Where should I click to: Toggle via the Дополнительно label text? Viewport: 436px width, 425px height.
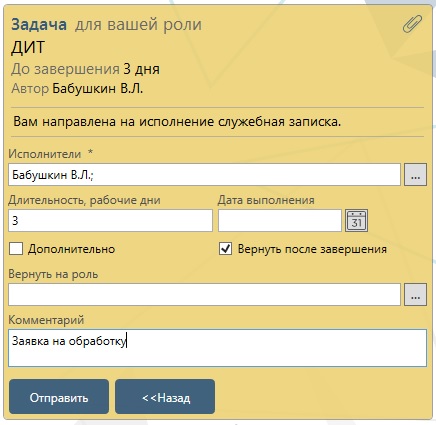pos(71,249)
